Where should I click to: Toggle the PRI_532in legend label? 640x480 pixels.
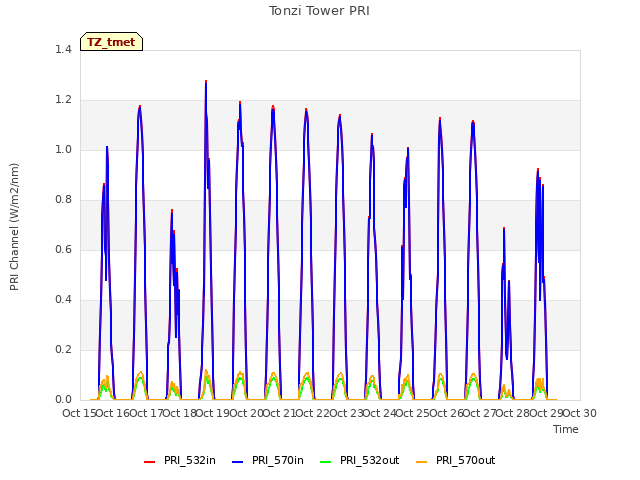(x=190, y=460)
